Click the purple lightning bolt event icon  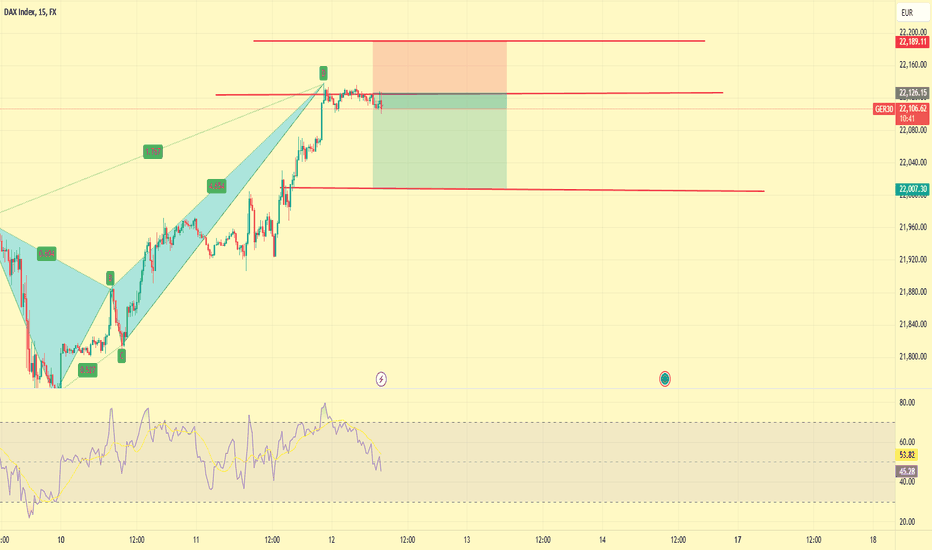[382, 379]
